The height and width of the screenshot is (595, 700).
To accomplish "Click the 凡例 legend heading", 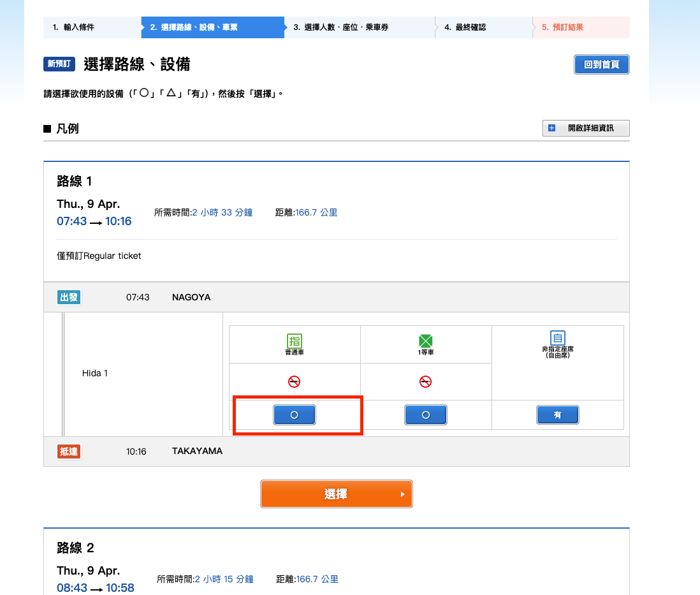I will pyautogui.click(x=68, y=129).
